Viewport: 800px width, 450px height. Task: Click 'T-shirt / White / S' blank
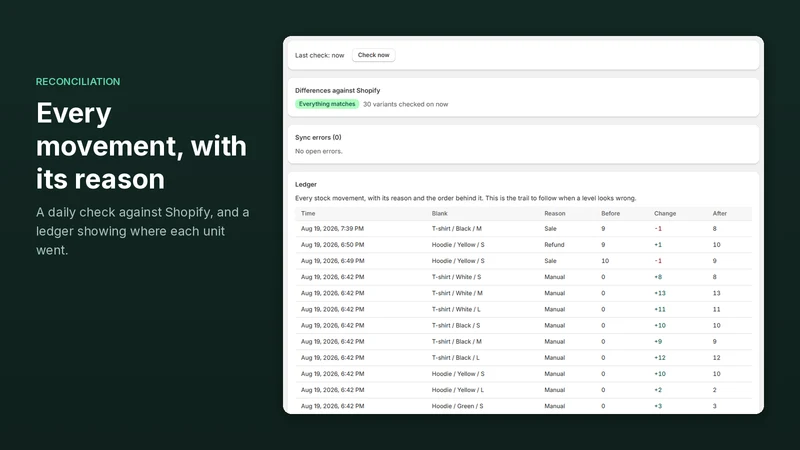[x=456, y=277]
